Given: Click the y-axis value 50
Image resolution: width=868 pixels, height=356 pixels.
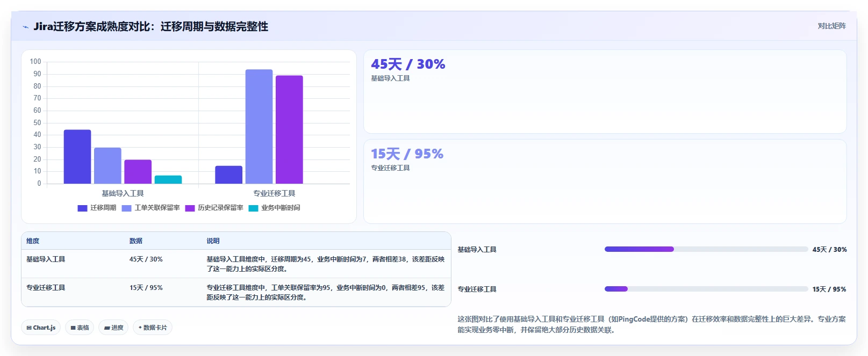Looking at the screenshot, I should pyautogui.click(x=37, y=122).
